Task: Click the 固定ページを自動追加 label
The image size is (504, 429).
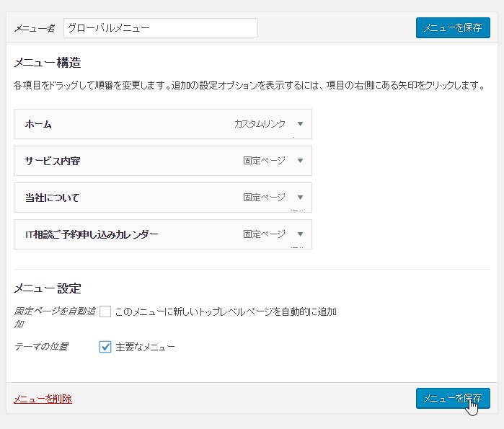Action: pos(55,317)
